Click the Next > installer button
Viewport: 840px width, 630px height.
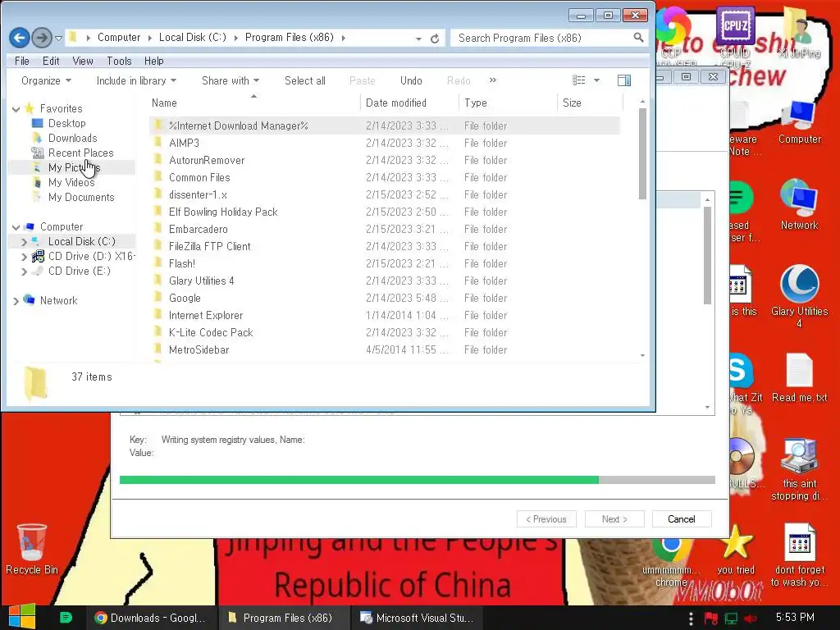point(614,519)
